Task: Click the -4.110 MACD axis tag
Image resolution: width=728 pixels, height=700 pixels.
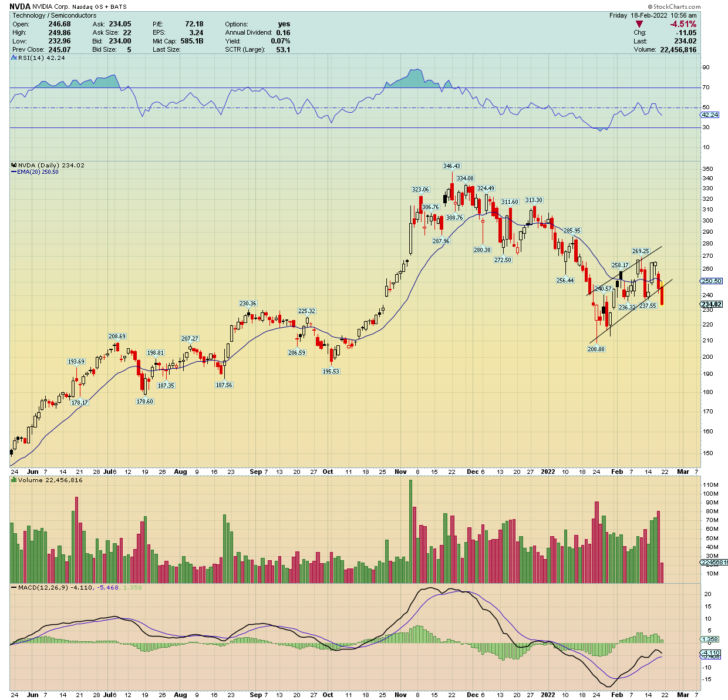Action: [x=711, y=653]
